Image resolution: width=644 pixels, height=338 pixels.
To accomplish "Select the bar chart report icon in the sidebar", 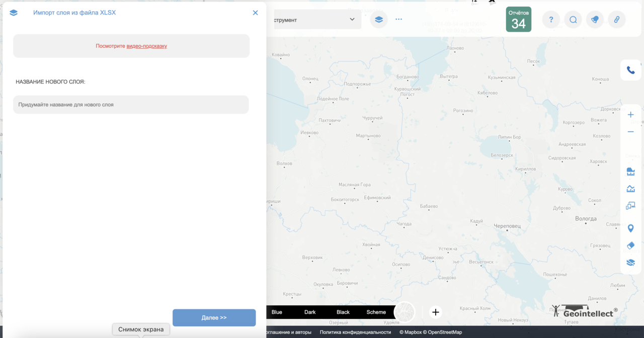I will point(630,172).
